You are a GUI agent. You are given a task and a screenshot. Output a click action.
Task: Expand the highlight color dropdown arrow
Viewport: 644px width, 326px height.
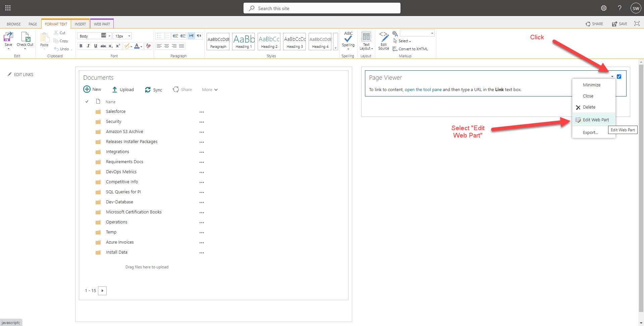[x=131, y=46]
